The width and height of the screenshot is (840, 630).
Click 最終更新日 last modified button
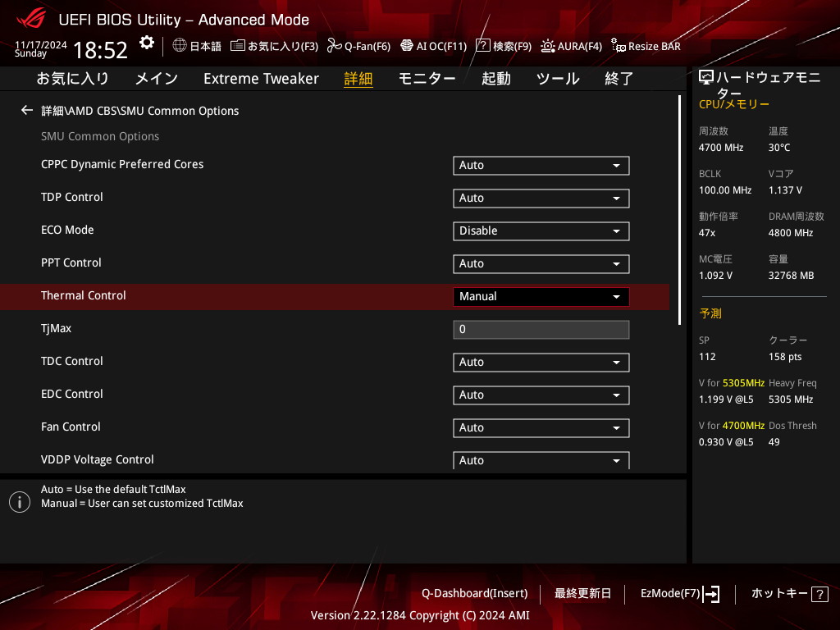click(582, 594)
